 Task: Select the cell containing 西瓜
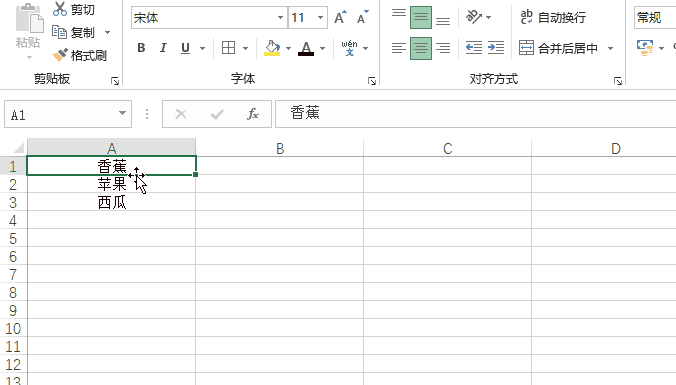pyautogui.click(x=112, y=202)
